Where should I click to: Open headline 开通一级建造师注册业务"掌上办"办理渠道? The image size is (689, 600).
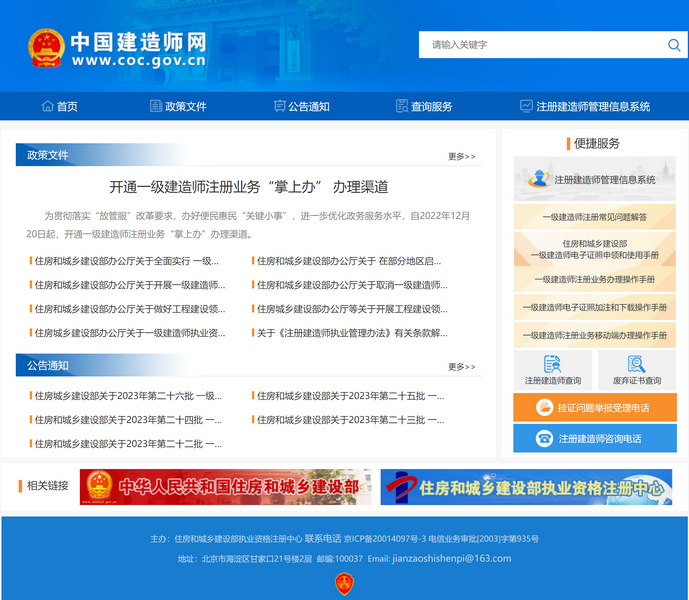point(248,187)
